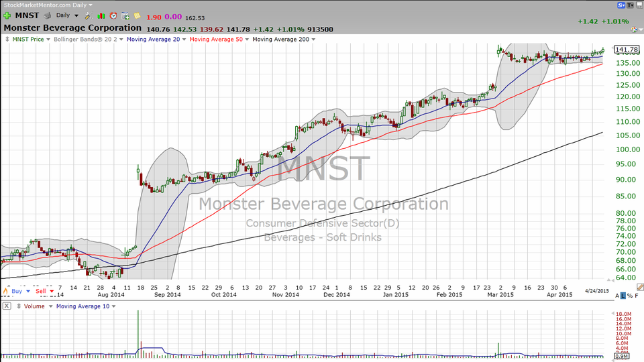Close the Volume pane with X
Image resolution: width=644 pixels, height=362 pixels.
tap(7, 306)
